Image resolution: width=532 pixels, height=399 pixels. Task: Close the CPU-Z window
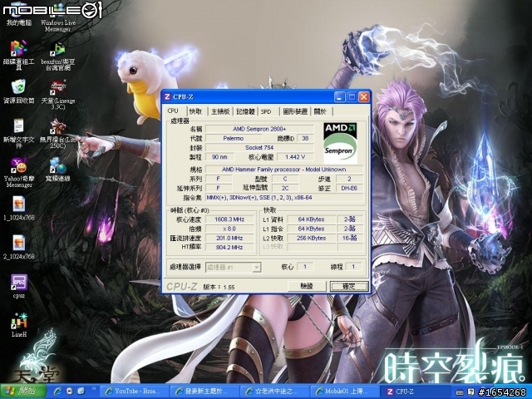pyautogui.click(x=364, y=97)
